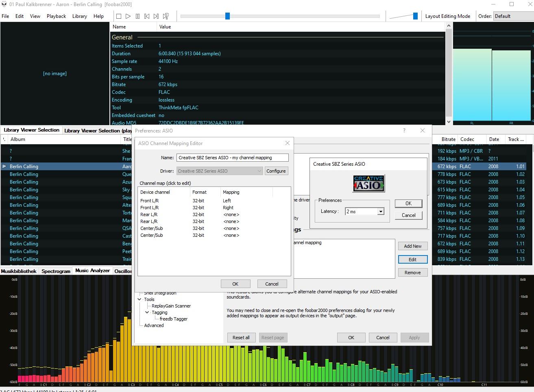Skip to next track icon

coord(156,16)
